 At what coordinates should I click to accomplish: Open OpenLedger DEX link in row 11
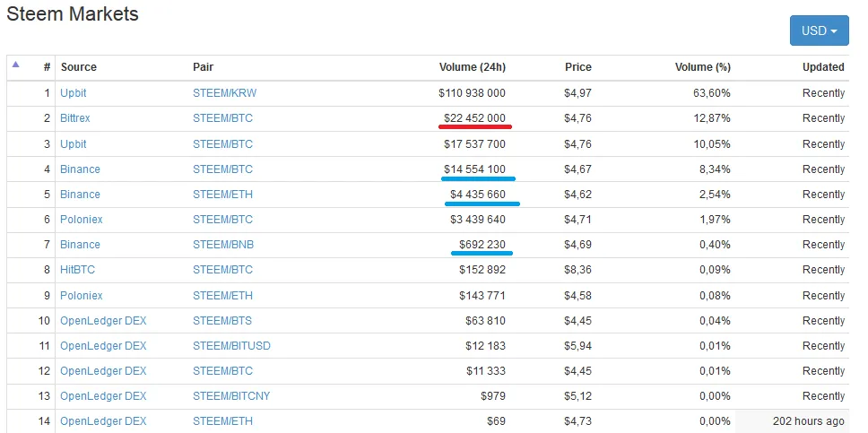(x=103, y=346)
